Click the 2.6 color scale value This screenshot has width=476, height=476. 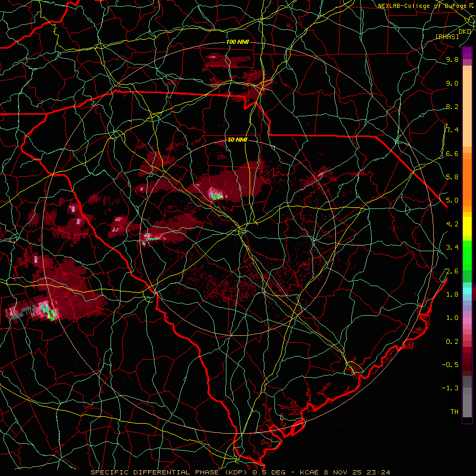452,271
